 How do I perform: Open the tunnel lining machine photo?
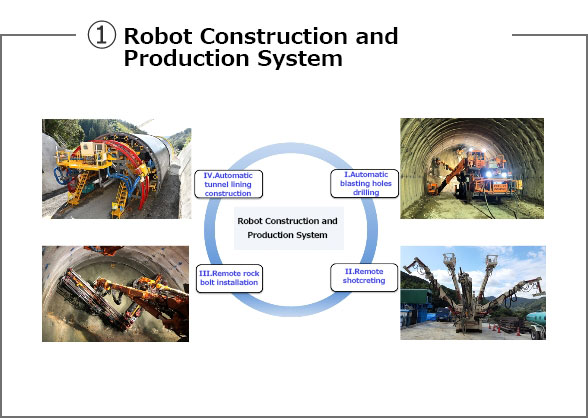117,169
